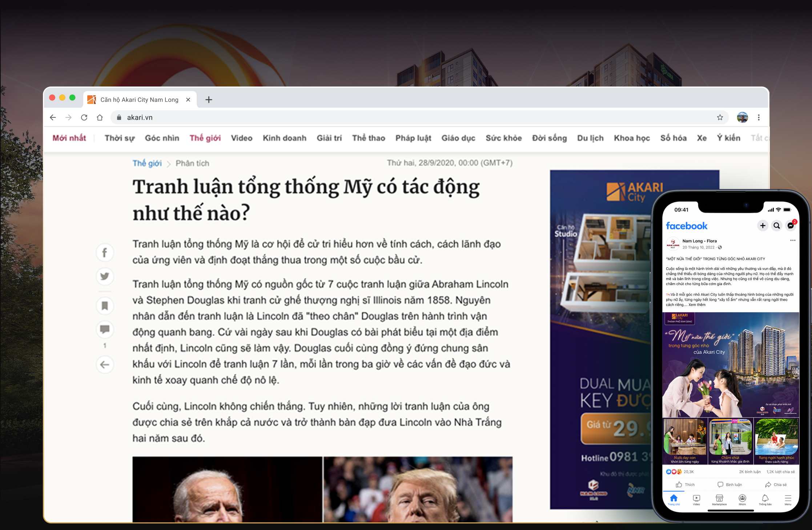Image resolution: width=812 pixels, height=530 pixels.
Task: Click the browser forward arrow
Action: pos(68,117)
